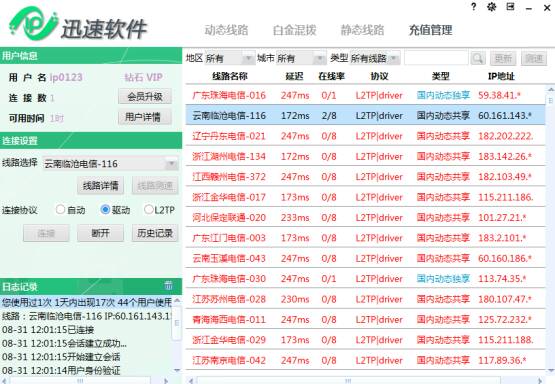Viewport: 555px width, 384px height.
Task: Select the 江苏苏州电信-028 line row
Action: [365, 299]
